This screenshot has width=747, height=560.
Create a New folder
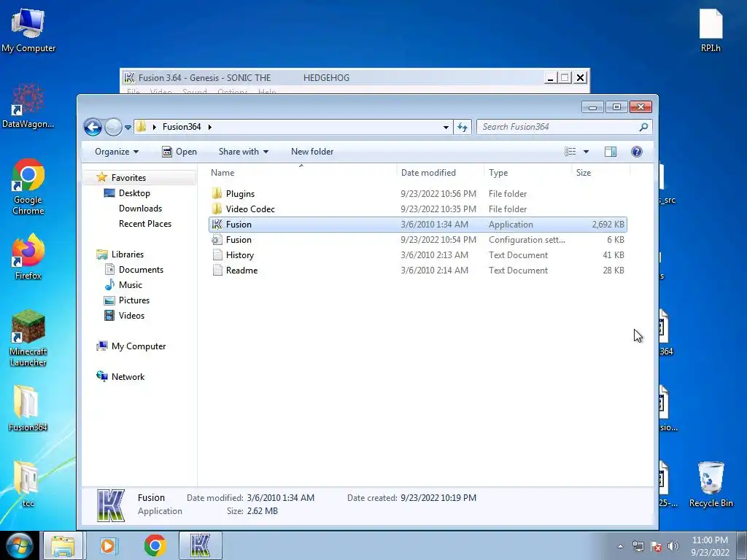click(312, 152)
